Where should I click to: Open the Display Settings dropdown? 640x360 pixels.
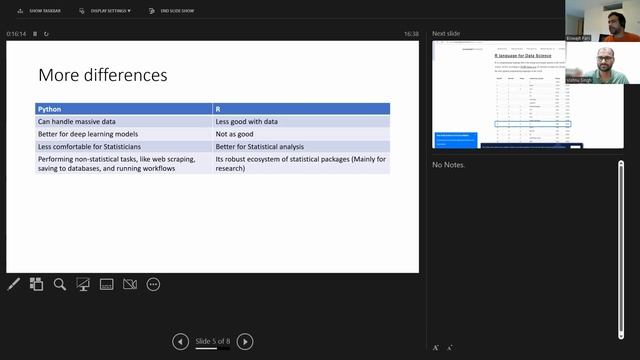coord(105,11)
